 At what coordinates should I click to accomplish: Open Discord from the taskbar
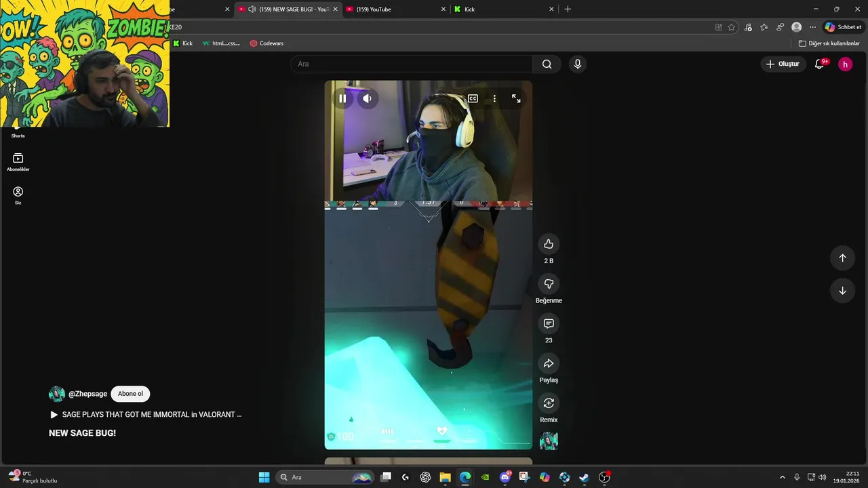(x=505, y=477)
